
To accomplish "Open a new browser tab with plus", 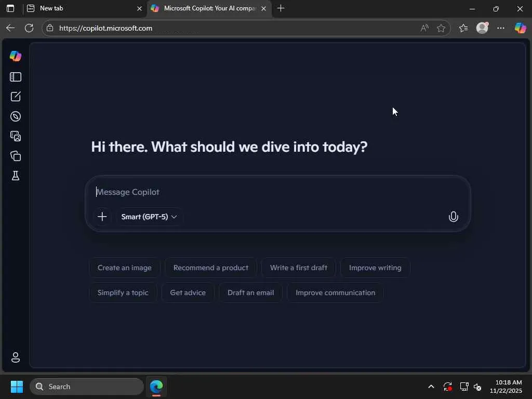I will pos(281,8).
